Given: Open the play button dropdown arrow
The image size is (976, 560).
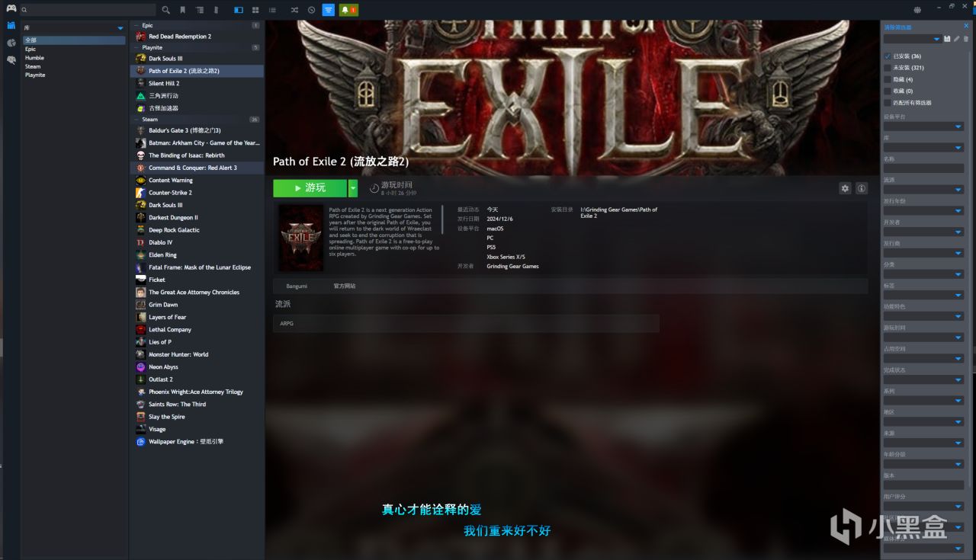Looking at the screenshot, I should click(x=353, y=188).
